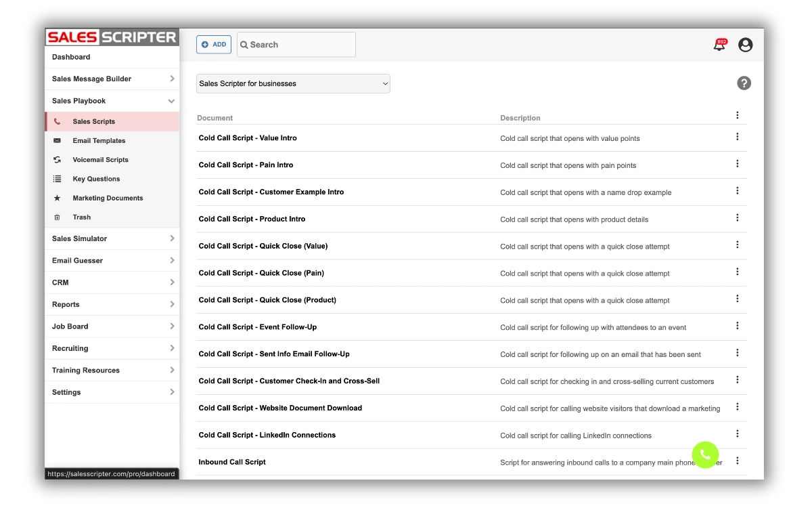812x508 pixels.
Task: Open Trash in the sidebar
Action: click(x=81, y=217)
